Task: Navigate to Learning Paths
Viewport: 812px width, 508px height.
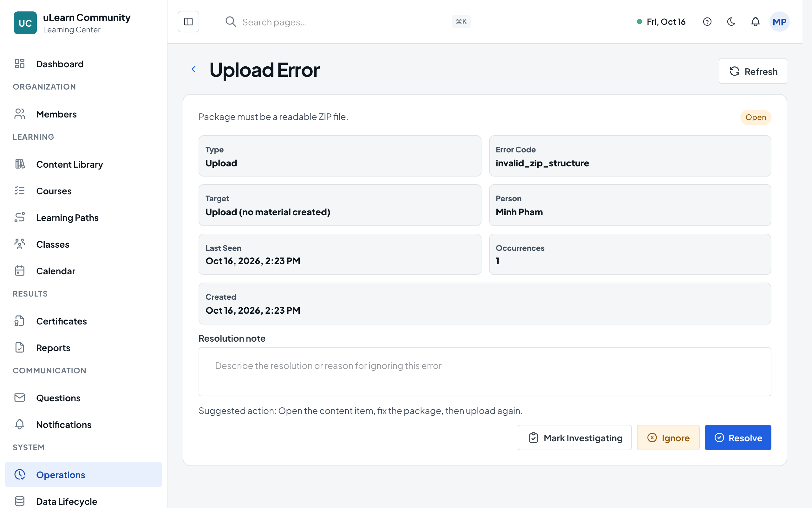Action: 83,218
